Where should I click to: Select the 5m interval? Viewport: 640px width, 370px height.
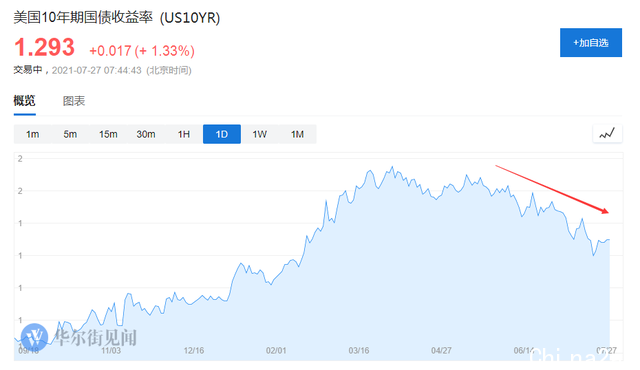[70, 134]
